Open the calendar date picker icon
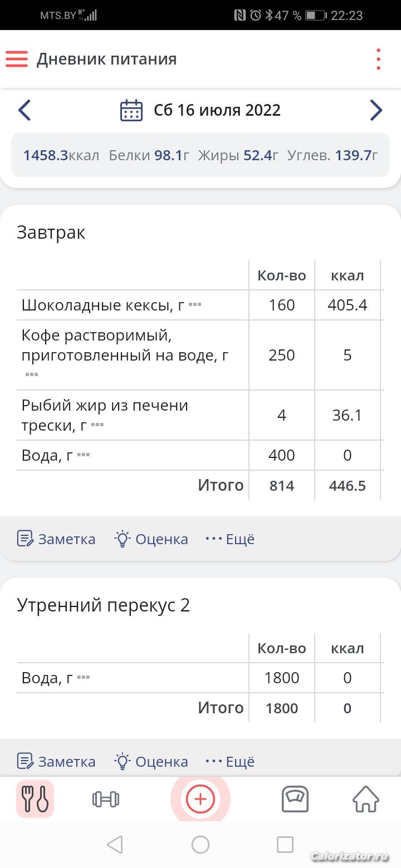 [x=131, y=110]
